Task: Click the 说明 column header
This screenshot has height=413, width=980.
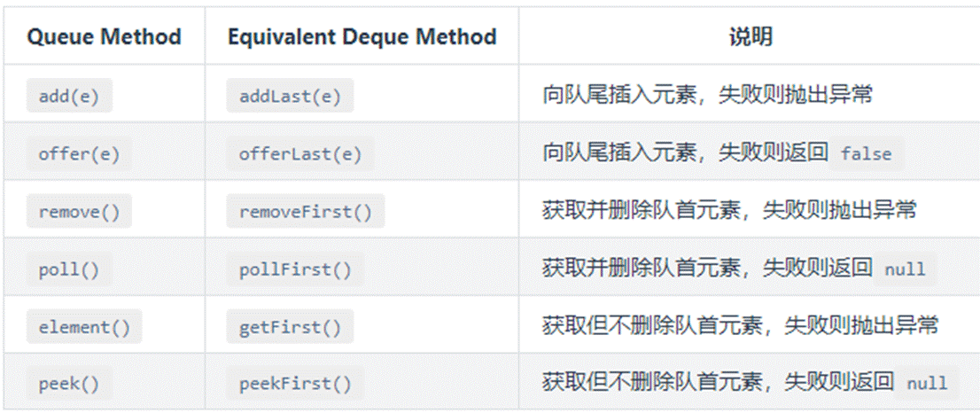Action: pos(750,37)
